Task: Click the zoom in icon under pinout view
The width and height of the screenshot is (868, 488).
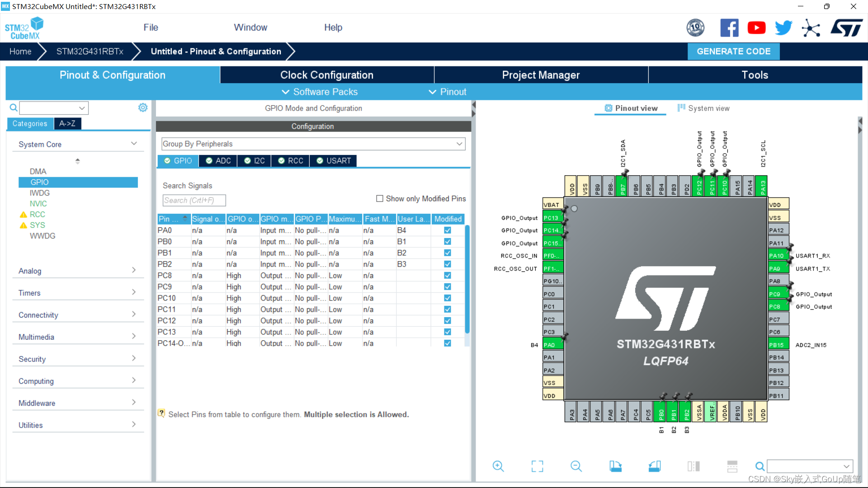Action: [x=498, y=466]
